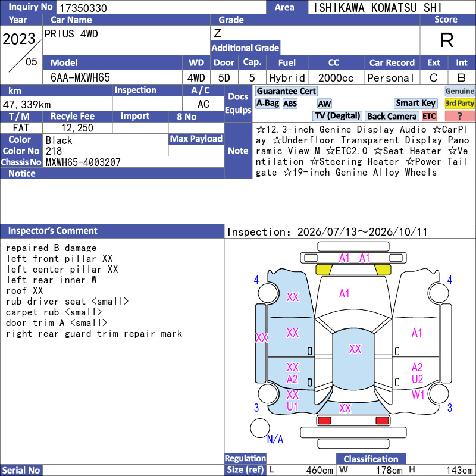476x476 pixels.
Task: Click the comment line 'repaired B damage'
Action: click(x=51, y=248)
